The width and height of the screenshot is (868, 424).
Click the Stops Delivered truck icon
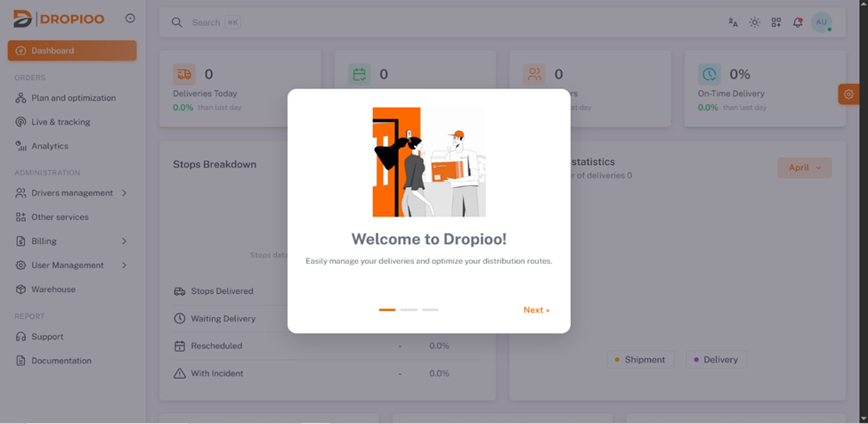pyautogui.click(x=179, y=291)
